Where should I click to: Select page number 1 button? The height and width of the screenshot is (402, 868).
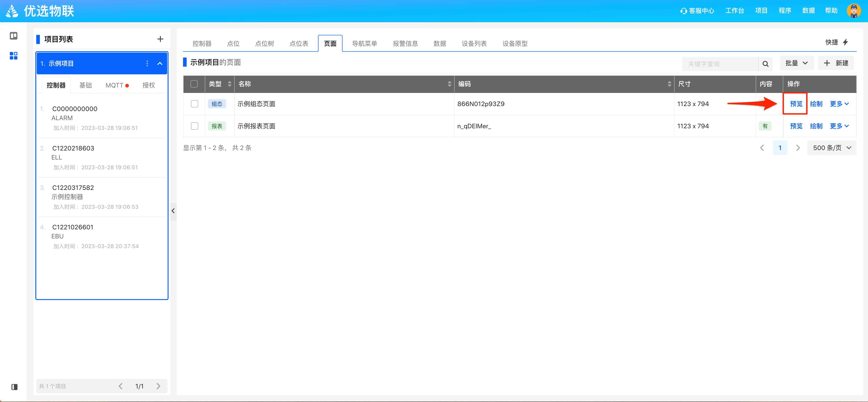780,148
